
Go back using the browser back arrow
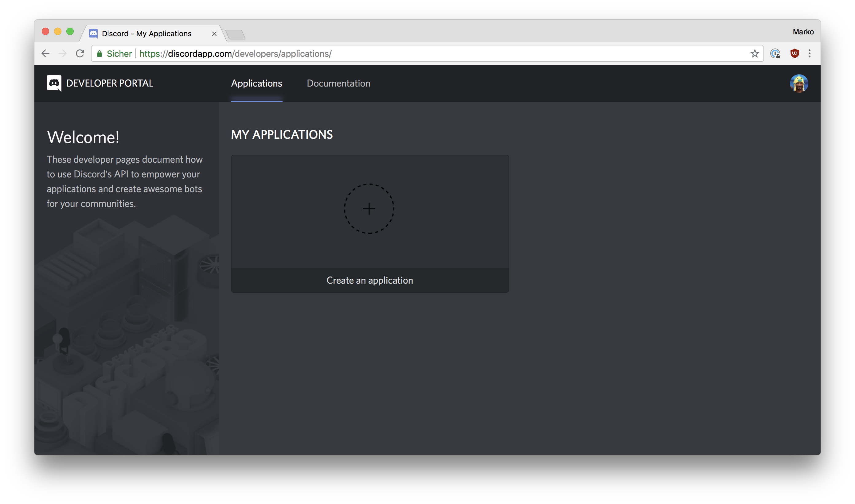(x=45, y=54)
